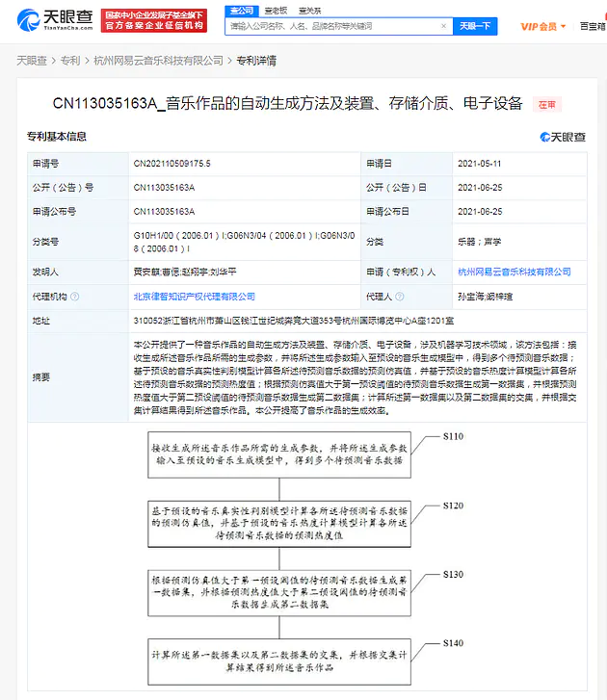Image resolution: width=607 pixels, height=700 pixels.
Task: Click the 专利基本信息 section heading
Action: click(x=56, y=137)
